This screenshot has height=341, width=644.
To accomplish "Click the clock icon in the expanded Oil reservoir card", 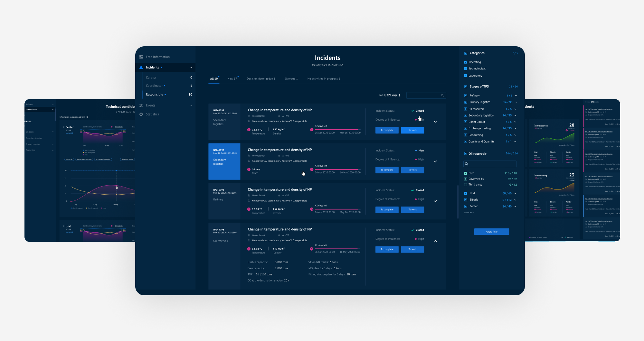I will click(x=312, y=249).
